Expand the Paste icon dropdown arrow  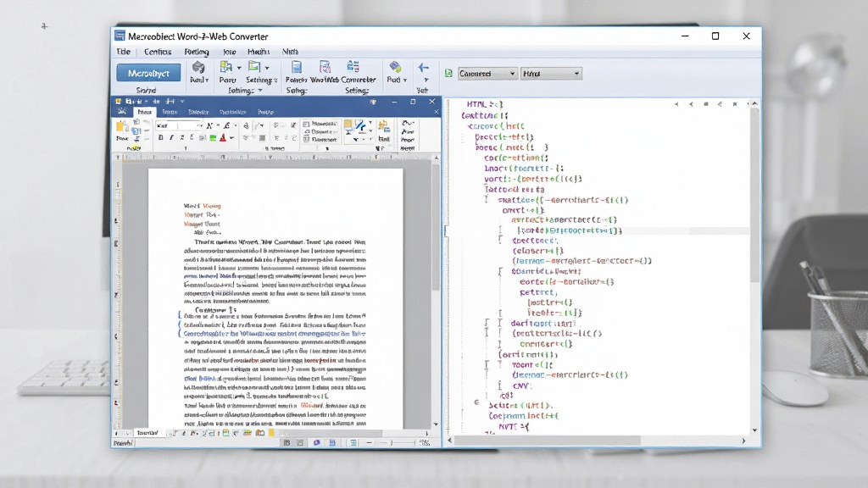coord(239,68)
